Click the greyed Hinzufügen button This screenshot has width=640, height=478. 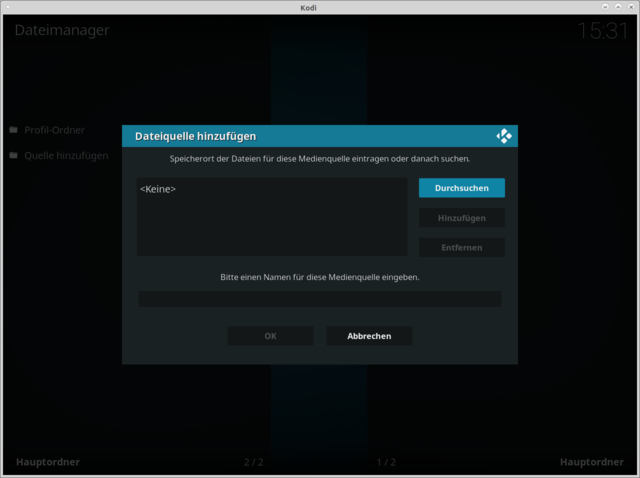(462, 218)
